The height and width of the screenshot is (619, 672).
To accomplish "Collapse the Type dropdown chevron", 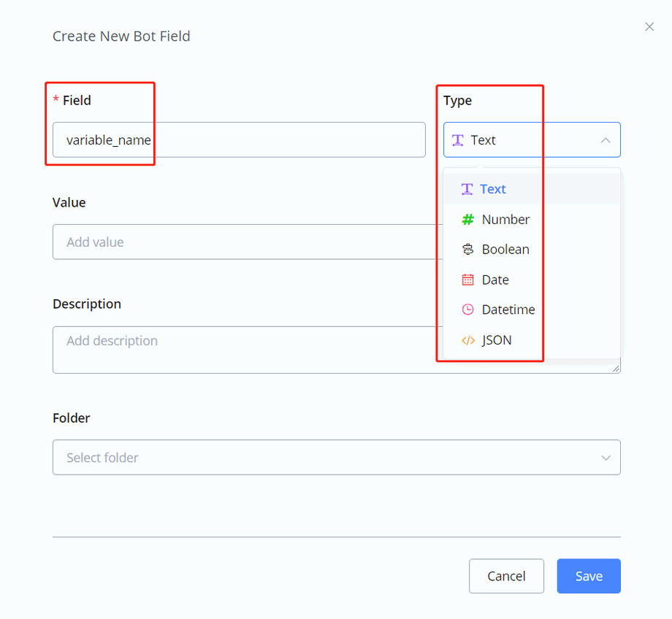I will pyautogui.click(x=606, y=140).
